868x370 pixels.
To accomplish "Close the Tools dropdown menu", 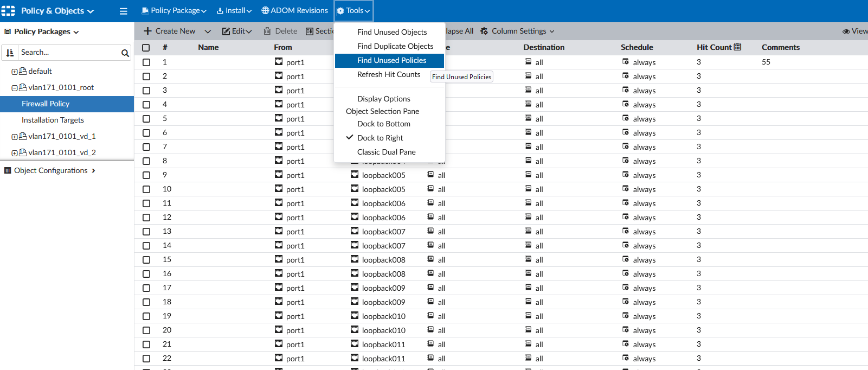I will tap(353, 11).
